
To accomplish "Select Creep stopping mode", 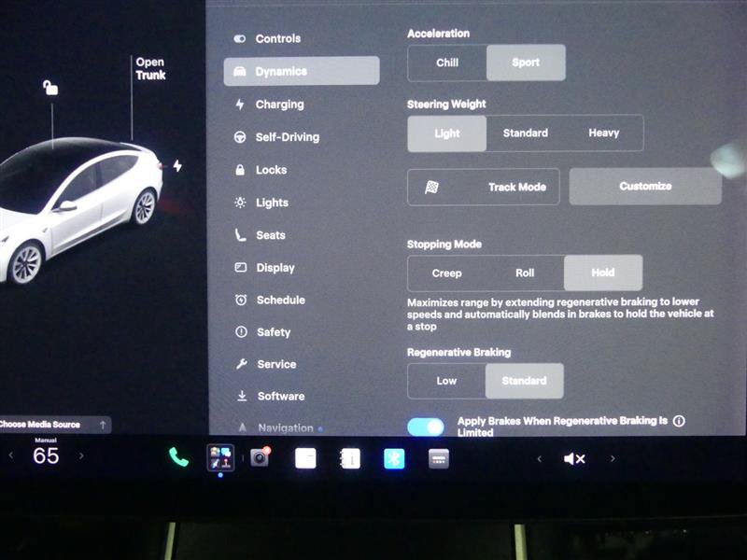I will point(447,273).
